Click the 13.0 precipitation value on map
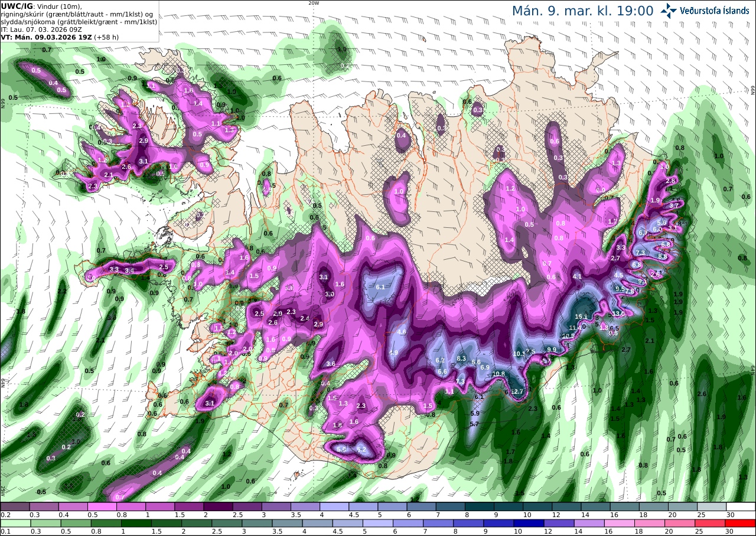 (x=618, y=313)
